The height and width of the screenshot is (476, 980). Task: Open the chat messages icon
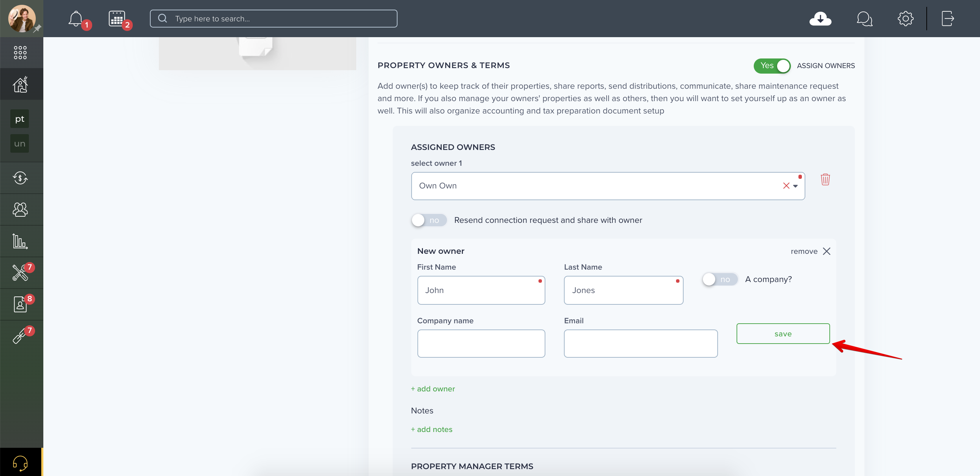tap(864, 19)
